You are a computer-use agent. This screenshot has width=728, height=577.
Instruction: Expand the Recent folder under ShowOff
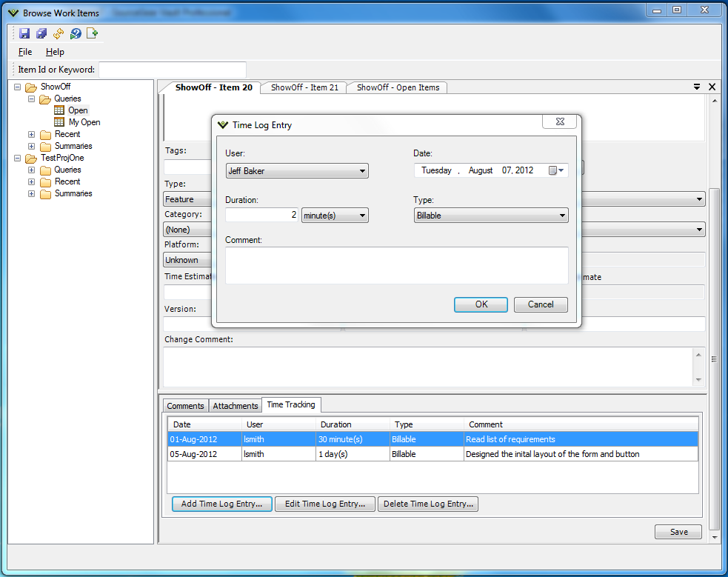[31, 134]
